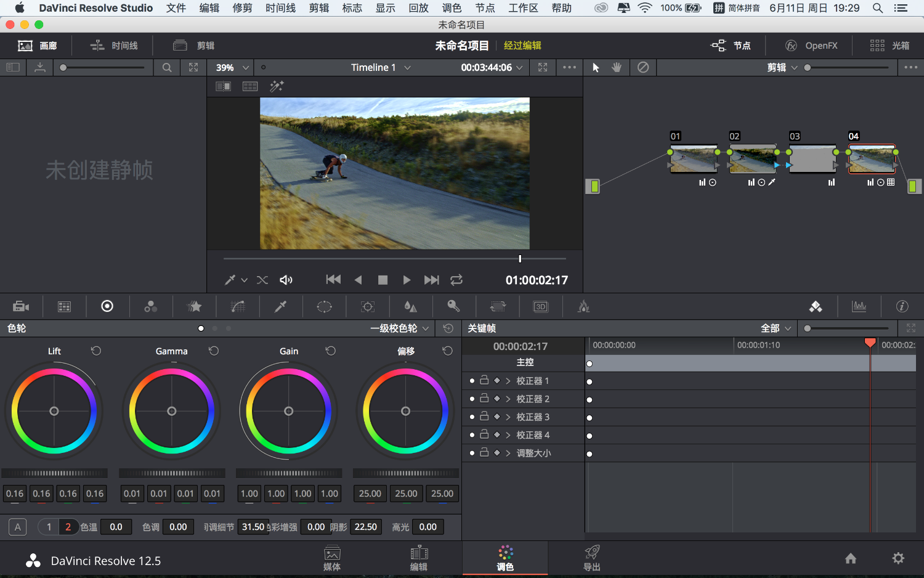924x578 pixels.
Task: Open the RGB Mixer palette icon
Action: 151,306
